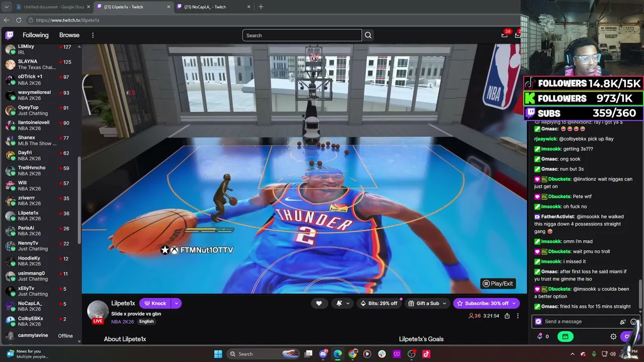The width and height of the screenshot is (644, 362).
Task: Open the Twitch home logo
Action: (10, 35)
